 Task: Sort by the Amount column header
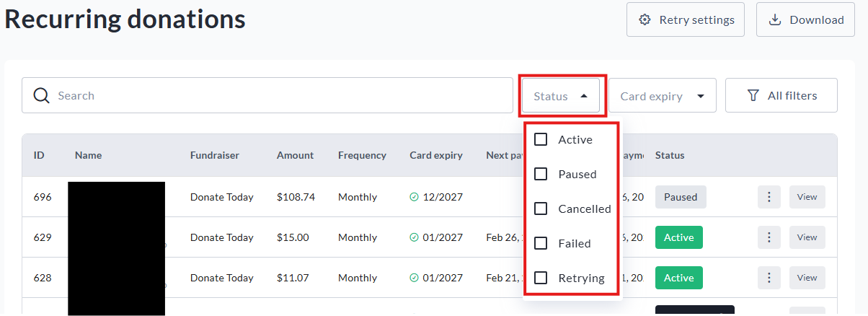click(x=295, y=155)
